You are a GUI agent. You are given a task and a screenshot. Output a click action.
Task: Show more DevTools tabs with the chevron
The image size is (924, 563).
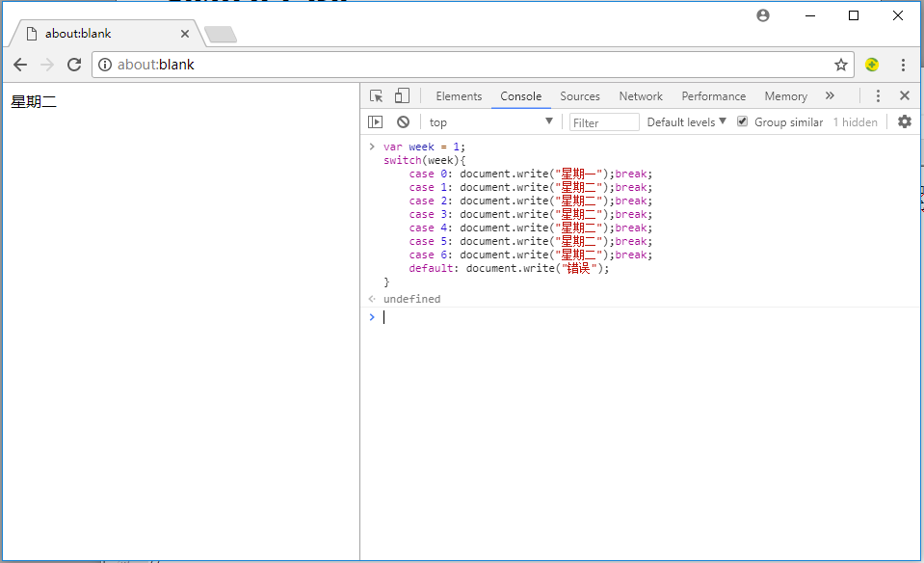click(830, 96)
